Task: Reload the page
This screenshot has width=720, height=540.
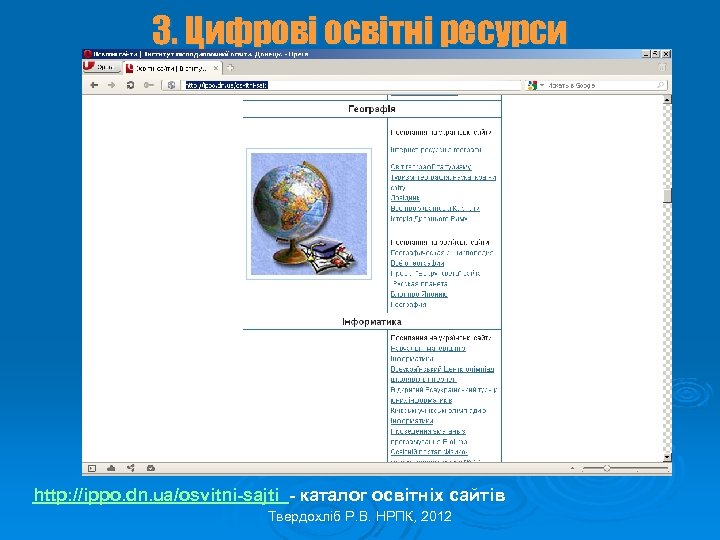Action: coord(130,85)
